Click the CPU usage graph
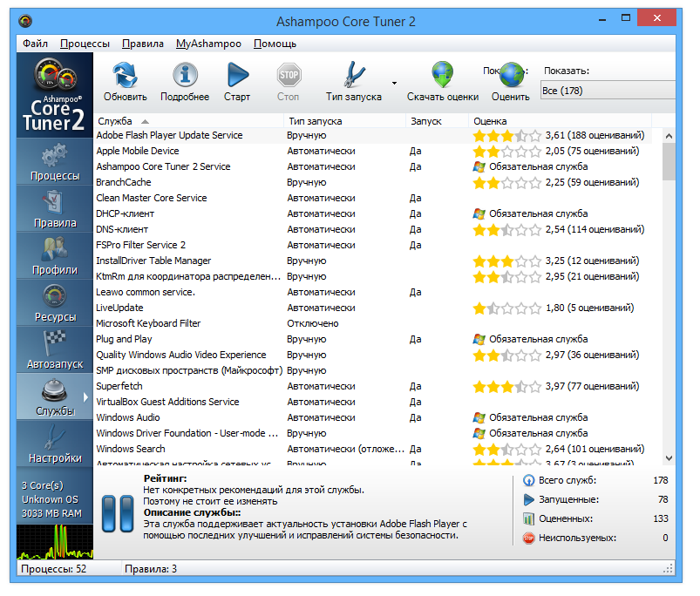700x596 pixels. (55, 542)
